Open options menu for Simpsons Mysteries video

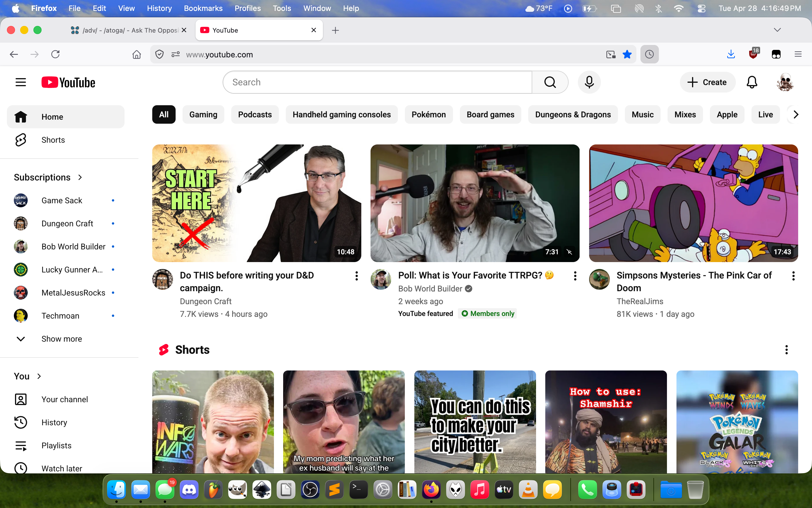793,276
